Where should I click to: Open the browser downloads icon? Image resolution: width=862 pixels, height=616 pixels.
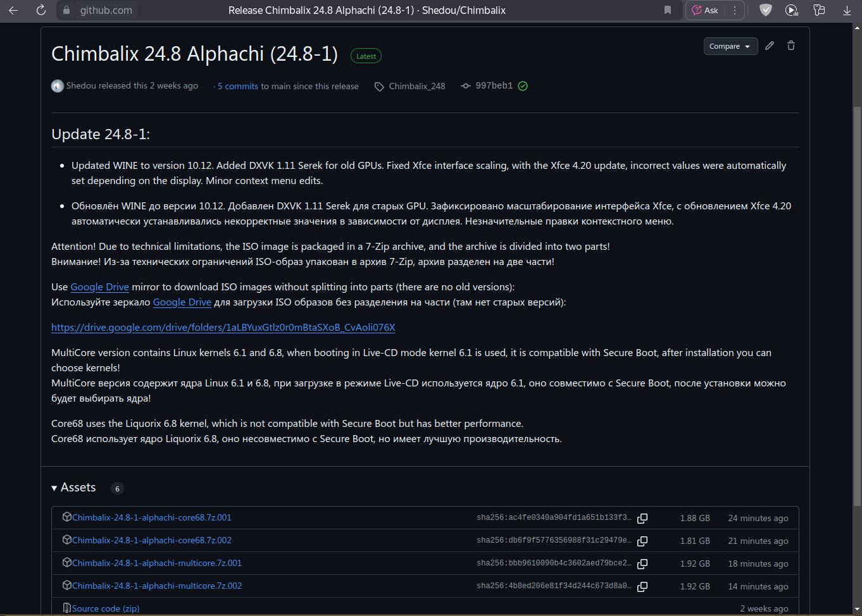(x=847, y=10)
